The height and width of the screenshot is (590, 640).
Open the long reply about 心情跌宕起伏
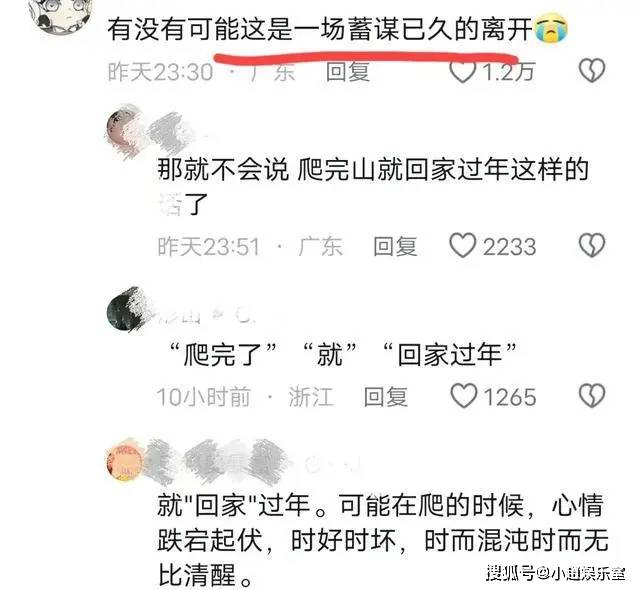[382, 540]
